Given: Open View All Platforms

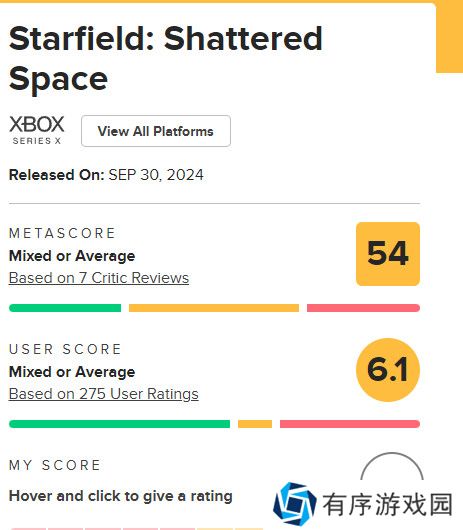Looking at the screenshot, I should point(156,131).
